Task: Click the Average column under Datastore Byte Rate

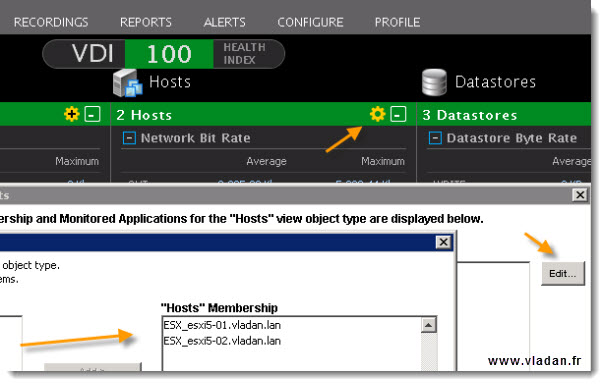Action: click(x=571, y=161)
